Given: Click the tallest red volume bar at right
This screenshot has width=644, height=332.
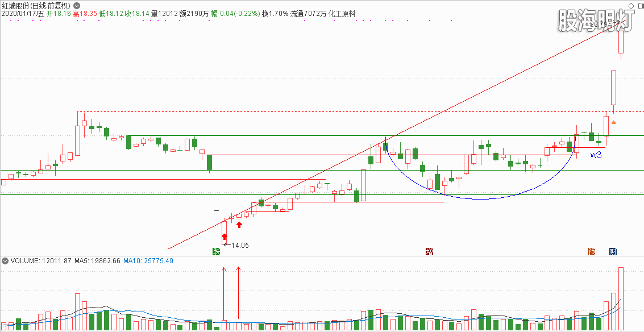Looking at the screenshot, I should [x=621, y=298].
